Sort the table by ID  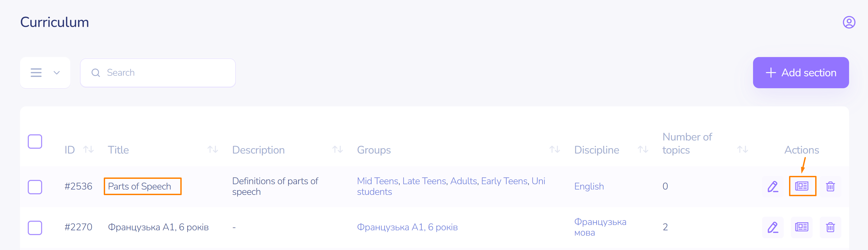(88, 150)
